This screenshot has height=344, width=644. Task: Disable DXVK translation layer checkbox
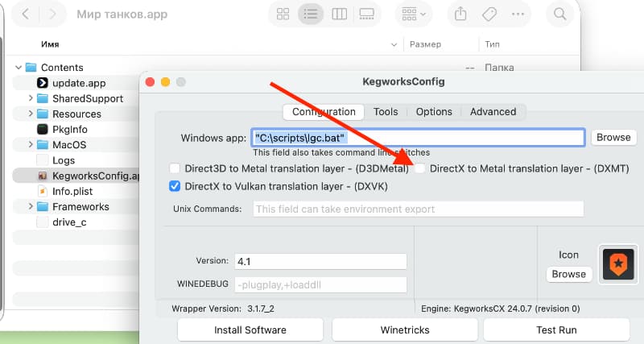175,186
